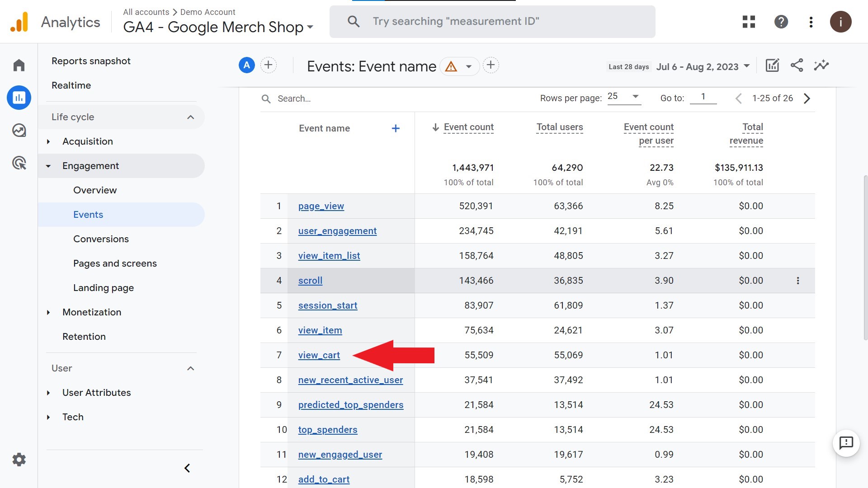Click the Google Analytics logo
This screenshot has width=868, height=488.
tap(19, 22)
